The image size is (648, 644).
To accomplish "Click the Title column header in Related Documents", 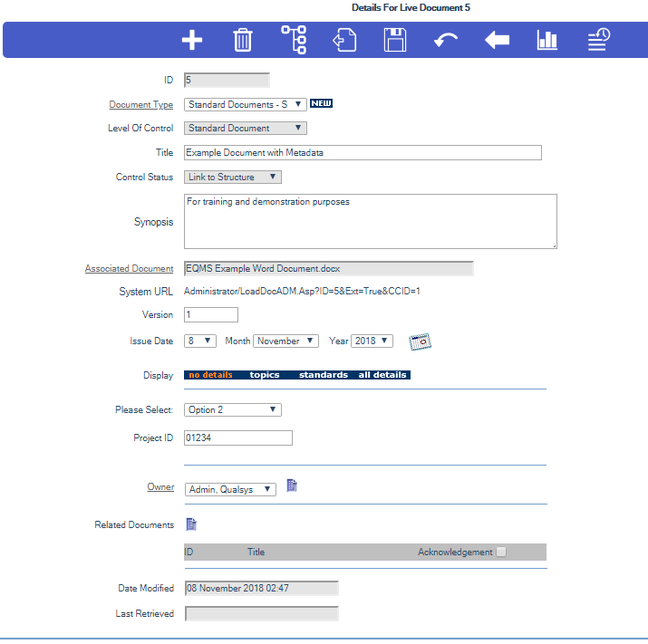I will (x=256, y=552).
